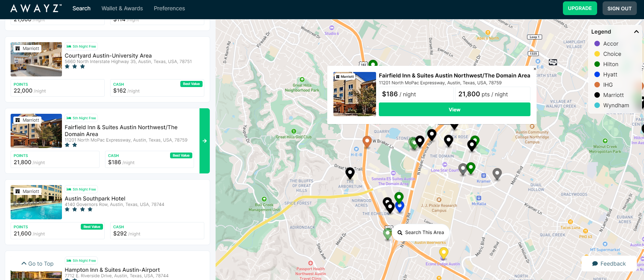Click the AWAYZ logo

[36, 8]
